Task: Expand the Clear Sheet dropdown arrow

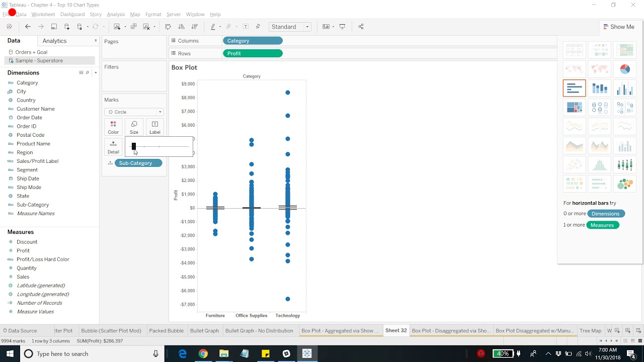Action: click(x=154, y=27)
